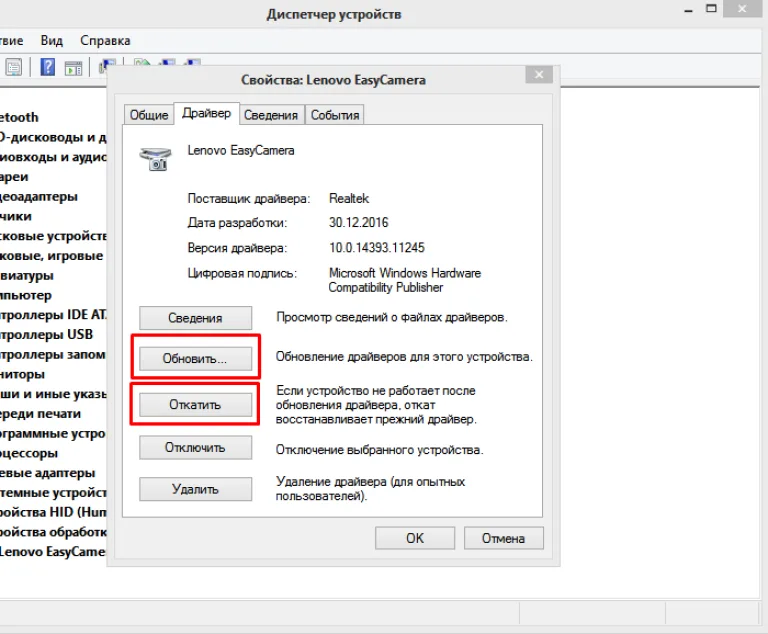768x634 pixels.
Task: Switch to the Сведения tab
Action: pos(271,115)
